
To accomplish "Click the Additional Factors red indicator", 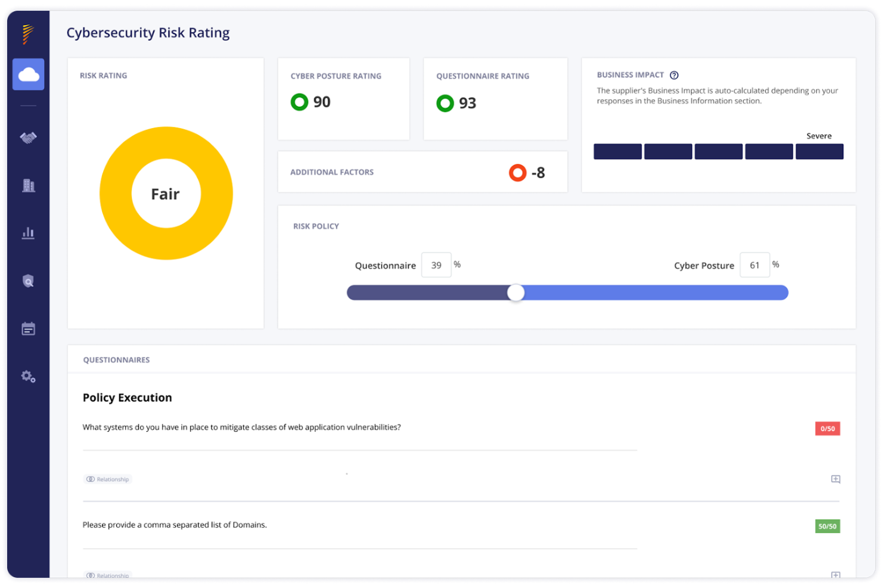I will 517,173.
